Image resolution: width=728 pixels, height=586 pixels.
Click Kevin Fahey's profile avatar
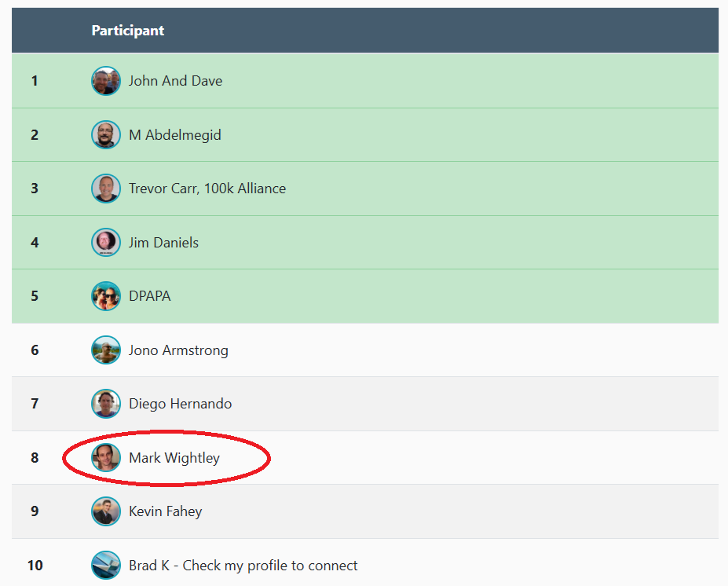(x=106, y=511)
